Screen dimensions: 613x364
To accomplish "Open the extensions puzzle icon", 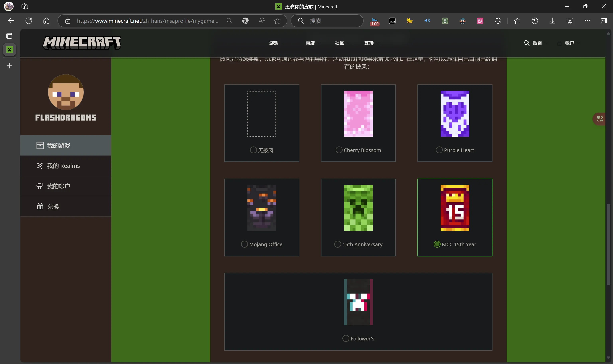I will coord(498,21).
